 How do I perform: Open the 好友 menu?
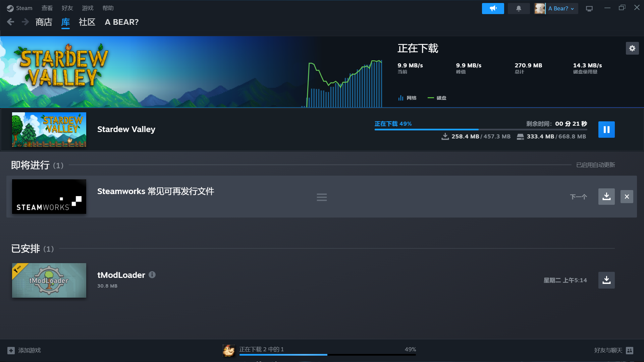pyautogui.click(x=67, y=8)
